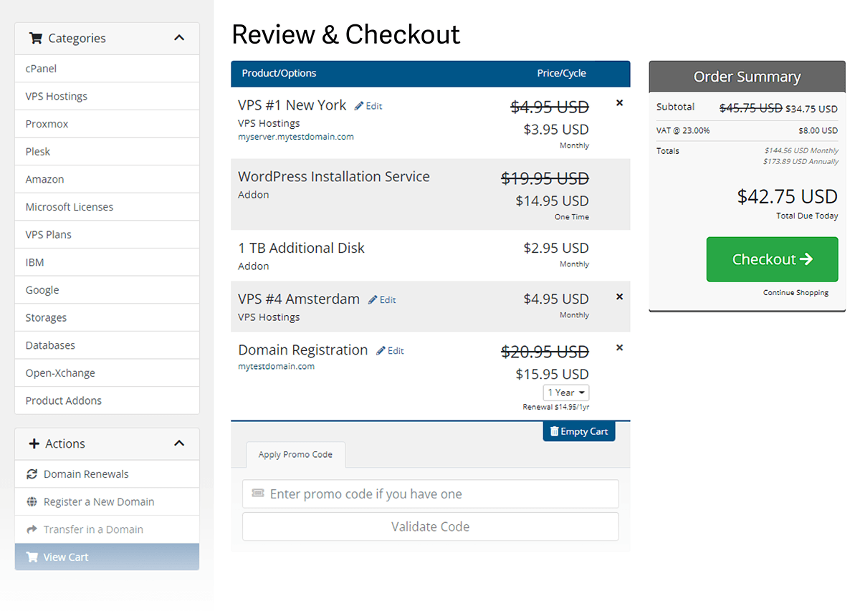This screenshot has height=616, width=860.
Task: Go to Domain Renewals action
Action: (107, 474)
